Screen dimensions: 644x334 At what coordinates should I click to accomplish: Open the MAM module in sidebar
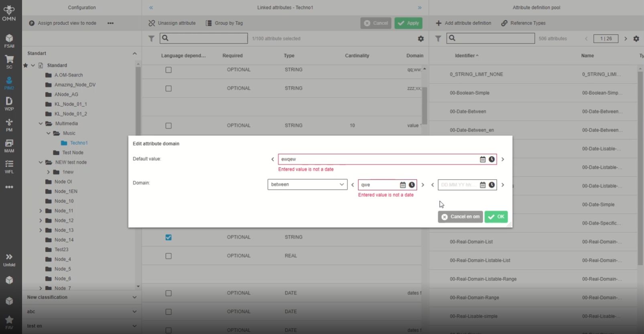9,146
